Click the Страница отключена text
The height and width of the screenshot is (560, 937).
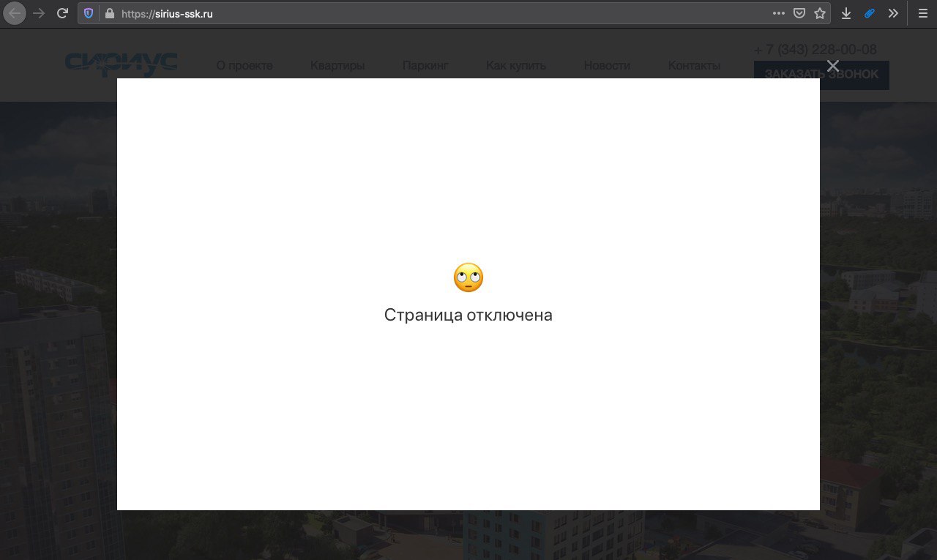point(468,315)
